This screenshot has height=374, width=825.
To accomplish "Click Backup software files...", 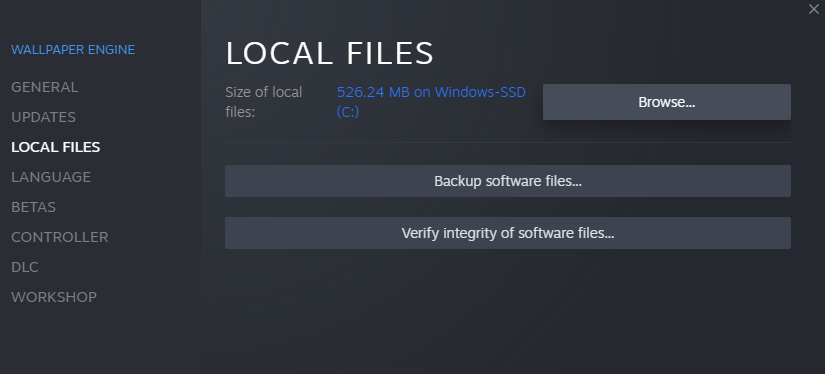I will click(508, 181).
